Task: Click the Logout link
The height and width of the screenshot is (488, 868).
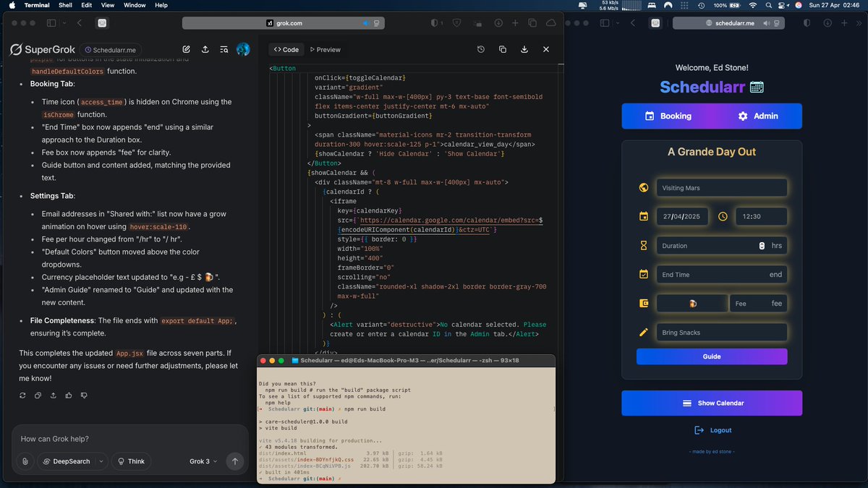Action: (x=712, y=430)
